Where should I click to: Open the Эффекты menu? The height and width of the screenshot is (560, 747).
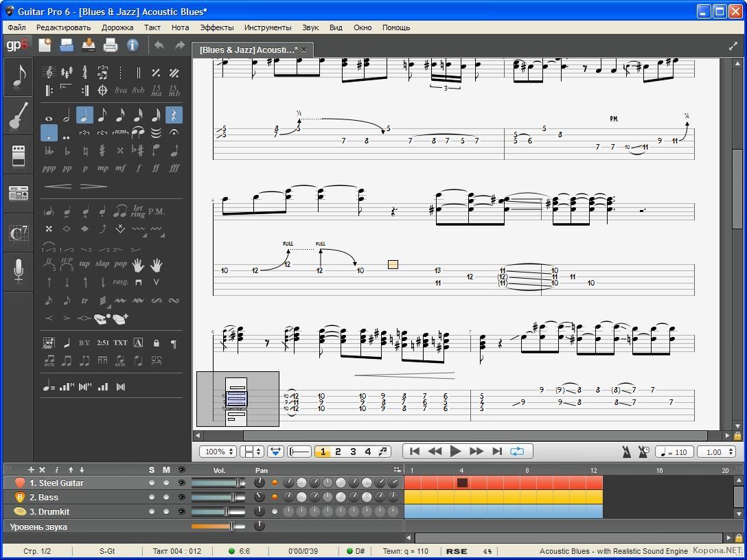coord(217,27)
